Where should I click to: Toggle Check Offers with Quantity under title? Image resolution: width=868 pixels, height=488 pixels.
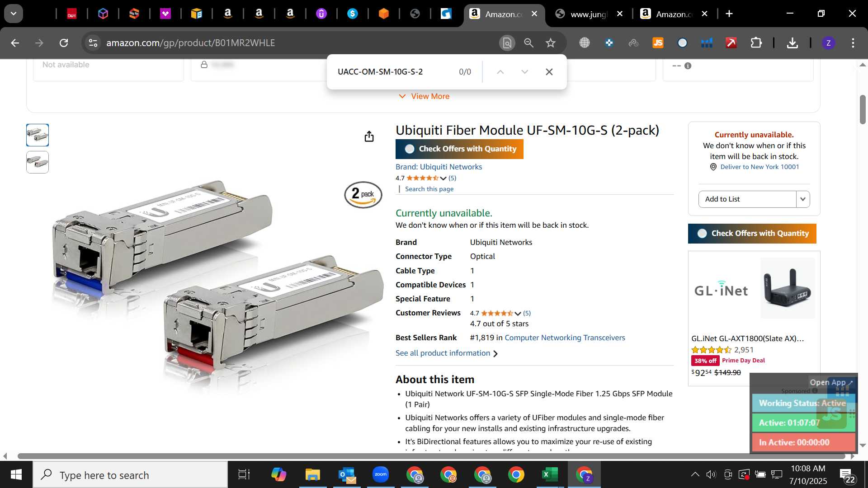click(459, 149)
